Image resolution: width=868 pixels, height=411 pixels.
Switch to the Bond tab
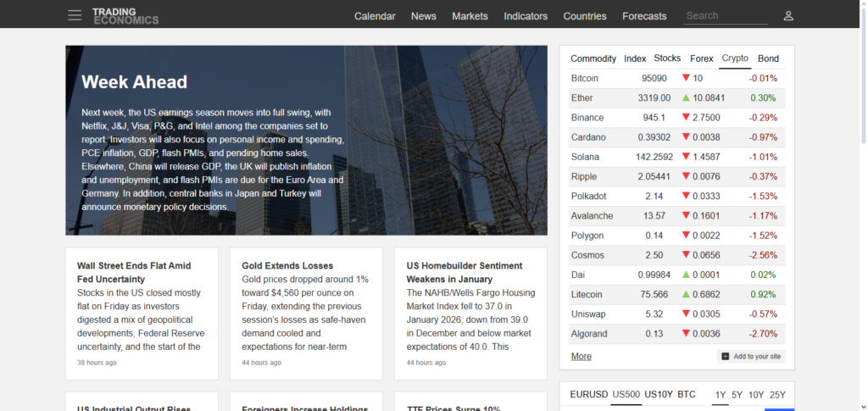768,58
